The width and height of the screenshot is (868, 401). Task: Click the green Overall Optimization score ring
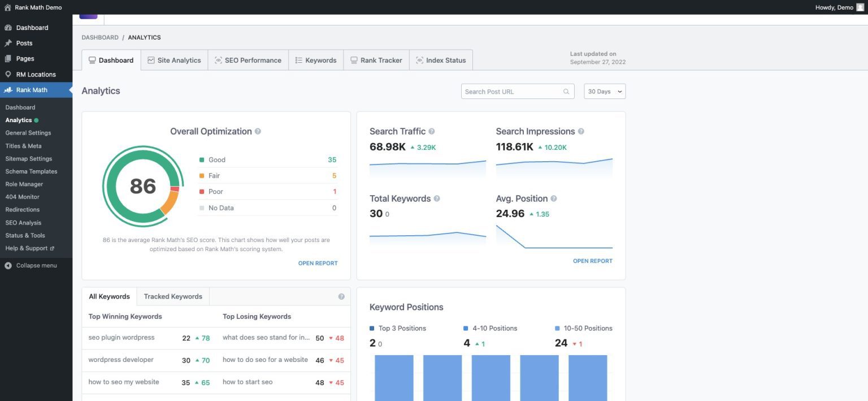pyautogui.click(x=143, y=187)
